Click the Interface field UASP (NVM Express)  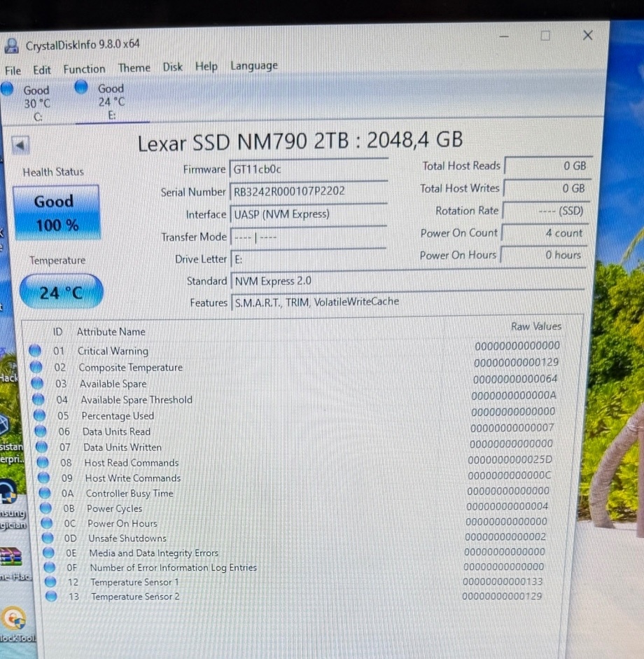pyautogui.click(x=308, y=214)
